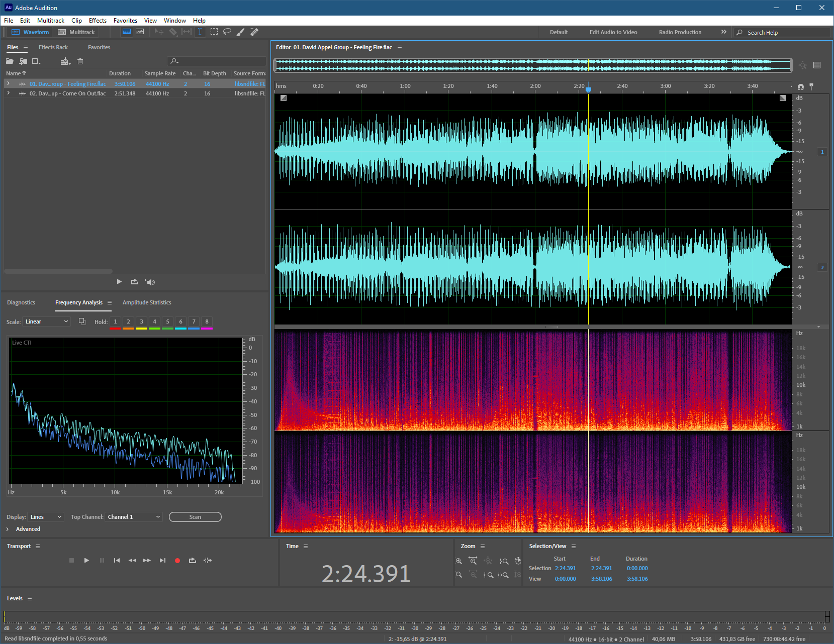Image resolution: width=834 pixels, height=644 pixels.
Task: Click Skip Selection icon in Transport
Action: tap(208, 560)
